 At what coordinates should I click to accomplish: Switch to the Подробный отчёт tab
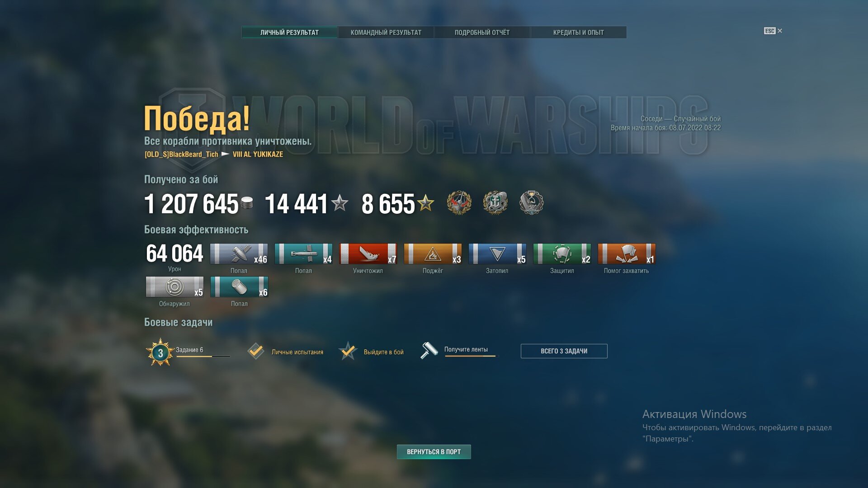[x=482, y=33]
